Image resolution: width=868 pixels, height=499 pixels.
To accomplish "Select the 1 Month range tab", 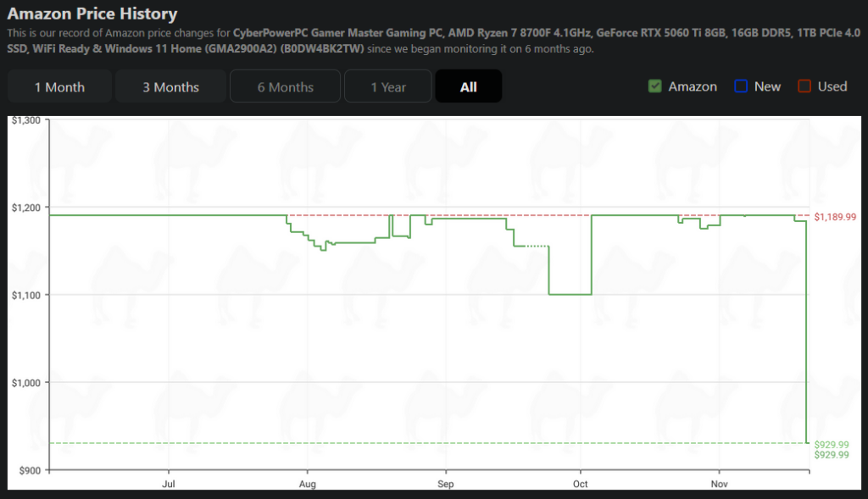I will 59,86.
